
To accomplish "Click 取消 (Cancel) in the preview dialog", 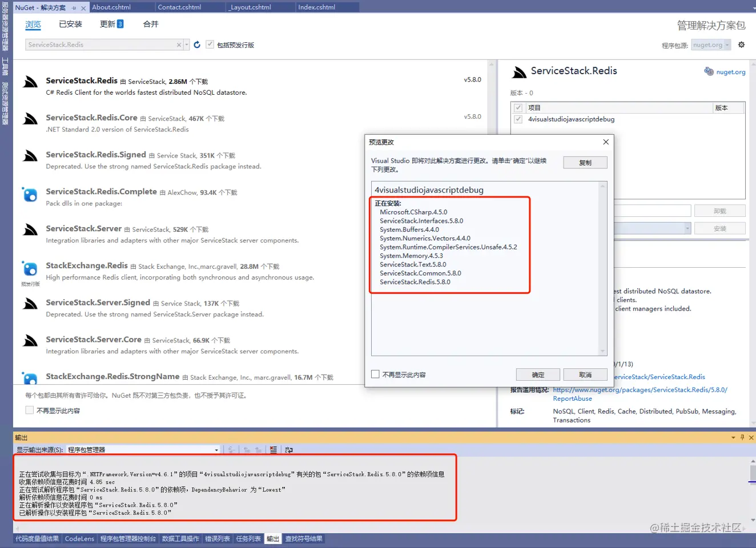I will point(585,374).
